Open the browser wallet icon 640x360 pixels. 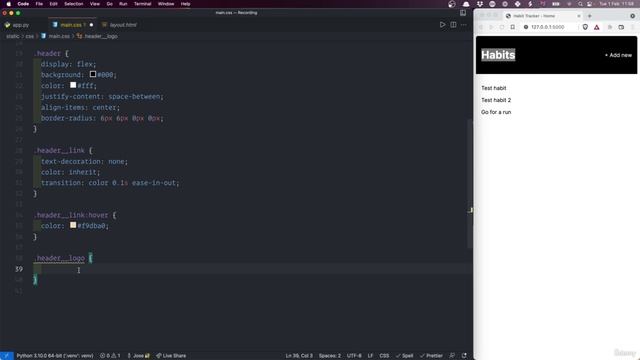[621, 27]
